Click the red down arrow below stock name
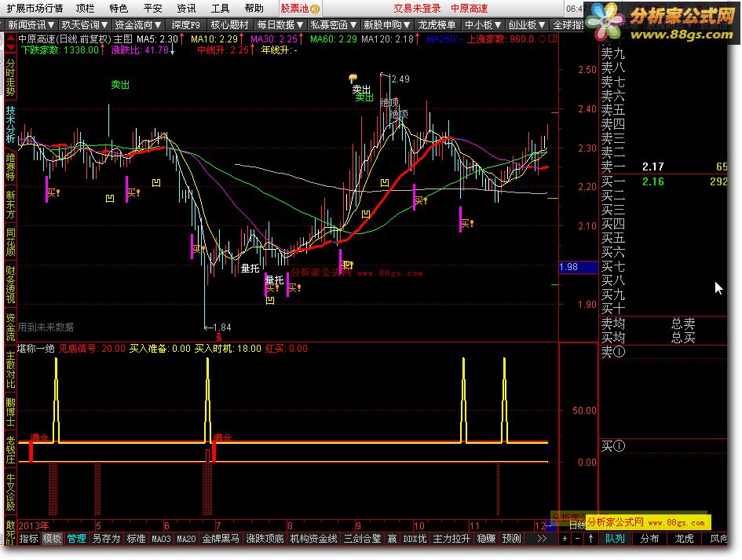742x560 pixels. point(10,47)
